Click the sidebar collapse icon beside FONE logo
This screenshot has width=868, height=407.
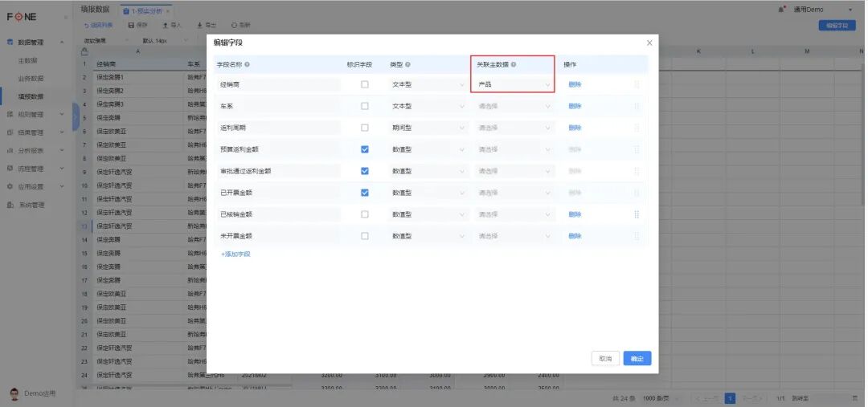pyautogui.click(x=66, y=17)
